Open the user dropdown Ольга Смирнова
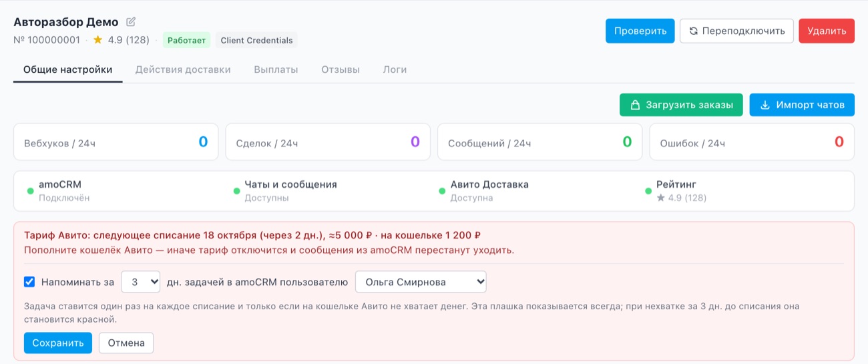The image size is (868, 364). click(421, 282)
